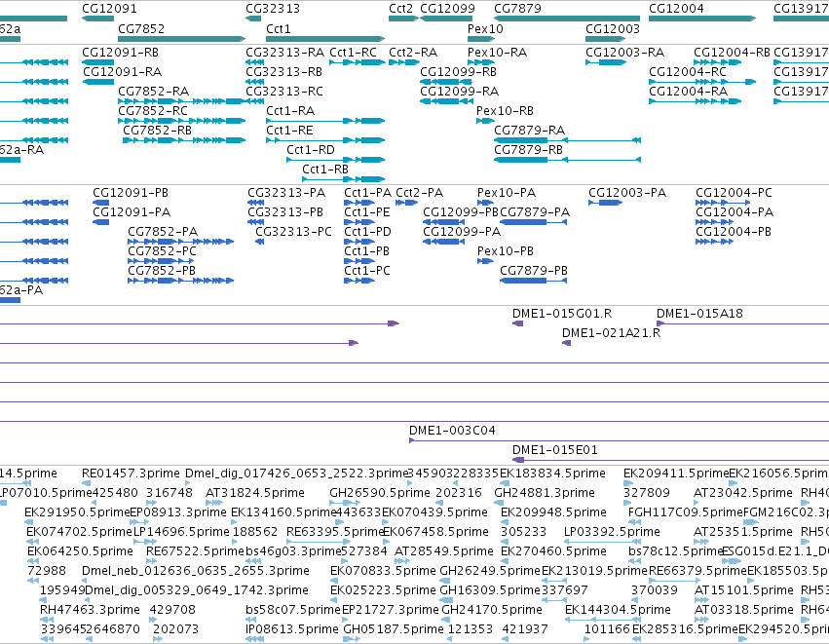The image size is (829, 644).
Task: Select EST GH24881.3prime
Action: coord(544,493)
